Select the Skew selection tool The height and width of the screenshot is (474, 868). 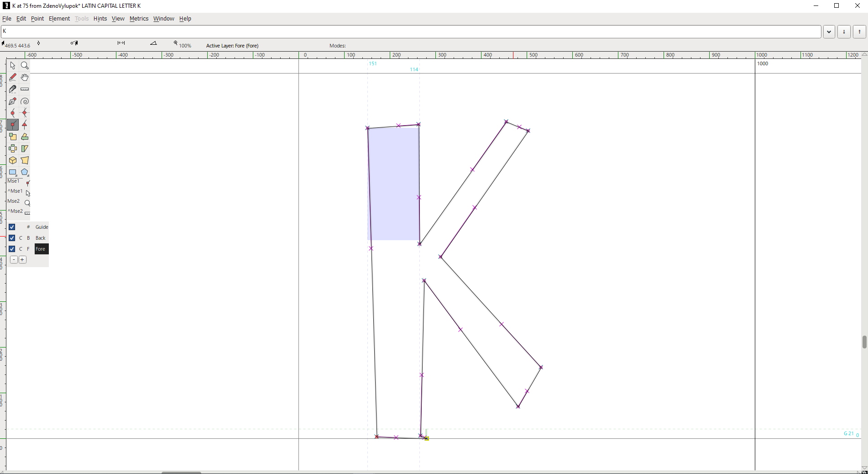point(25,149)
